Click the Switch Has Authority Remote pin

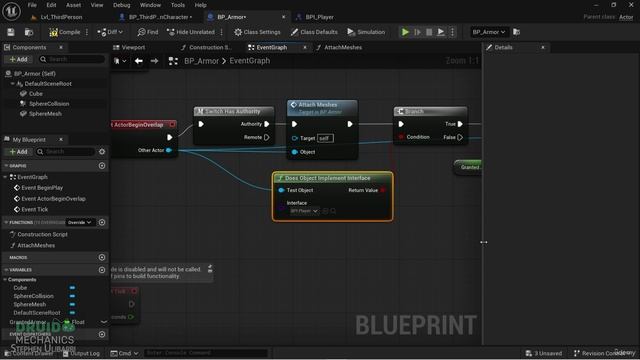pyautogui.click(x=267, y=137)
